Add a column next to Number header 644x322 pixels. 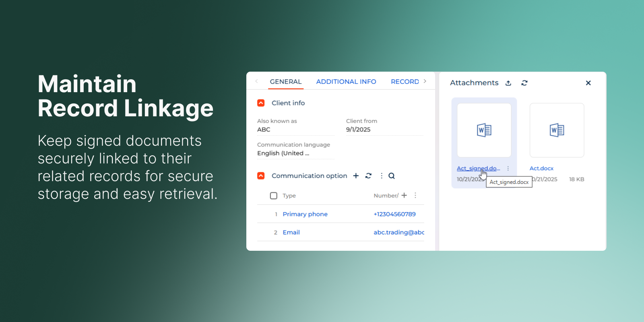coord(404,196)
